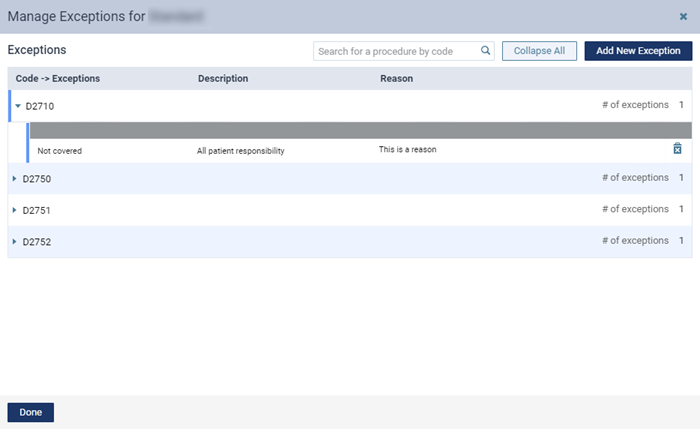The image size is (700, 429).
Task: Click the gray bar above the exception row
Action: [360, 129]
